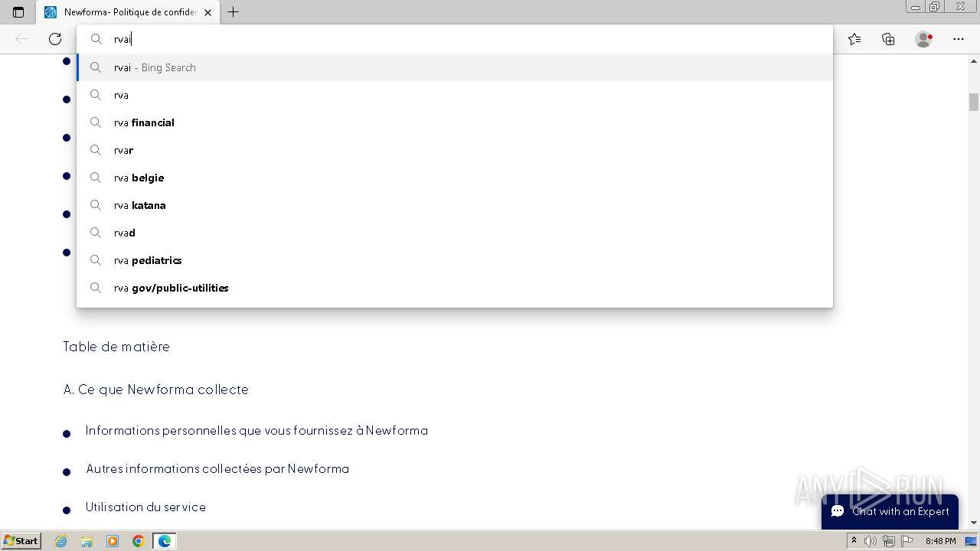
Task: Open 'Chat with an Expert' button
Action: pyautogui.click(x=890, y=511)
